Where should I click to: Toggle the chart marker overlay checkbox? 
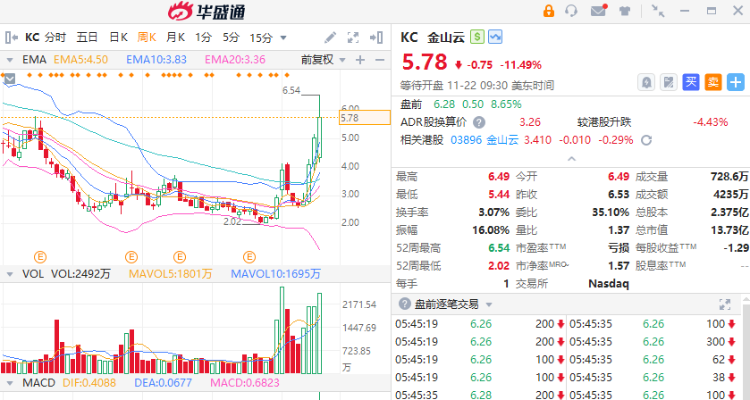click(x=9, y=78)
